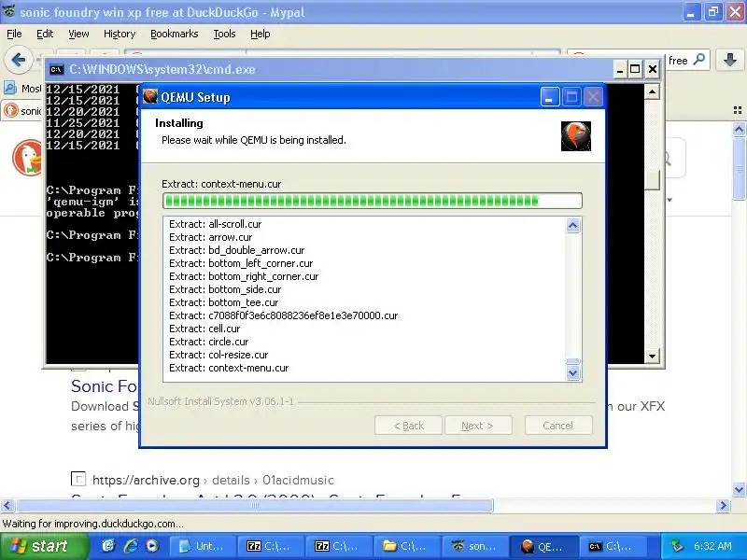The width and height of the screenshot is (747, 560).
Task: Open the History menu in Mypal
Action: [x=120, y=34]
